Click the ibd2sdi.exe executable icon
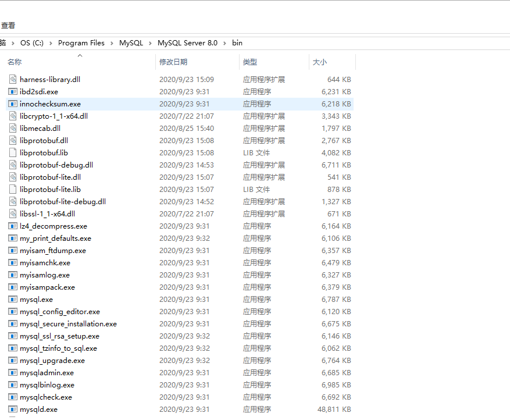 coord(13,91)
